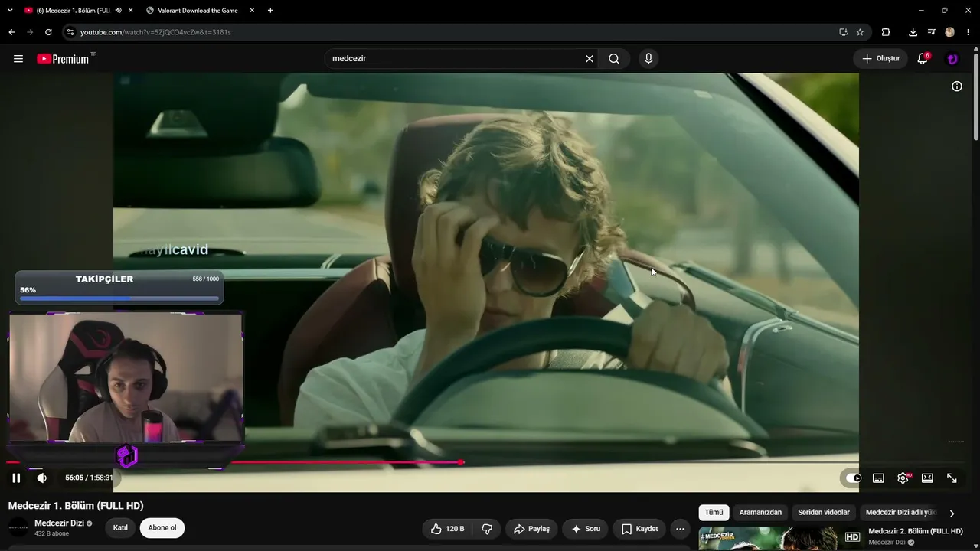Pause the video playback
Viewport: 980px width, 551px height.
coord(16,478)
